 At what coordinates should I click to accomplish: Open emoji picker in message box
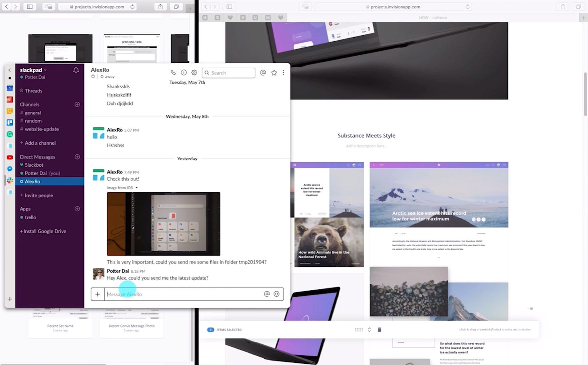click(x=277, y=294)
